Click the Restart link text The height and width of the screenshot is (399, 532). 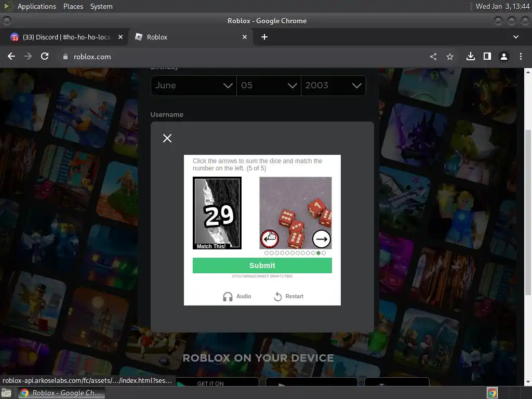[x=294, y=296]
